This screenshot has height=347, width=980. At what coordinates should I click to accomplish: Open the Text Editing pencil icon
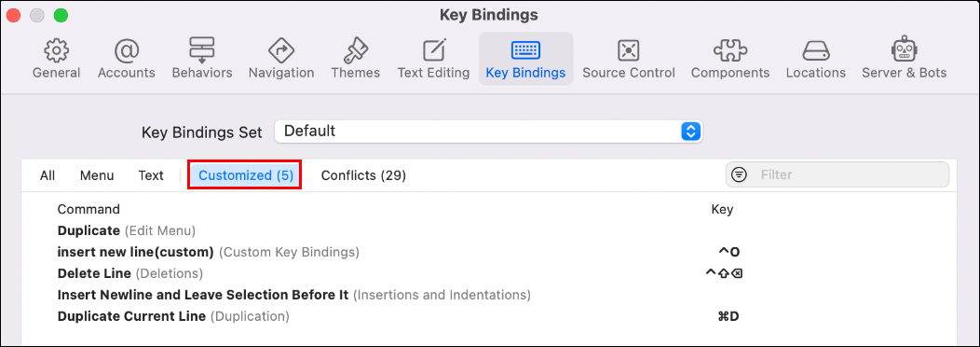click(x=434, y=50)
